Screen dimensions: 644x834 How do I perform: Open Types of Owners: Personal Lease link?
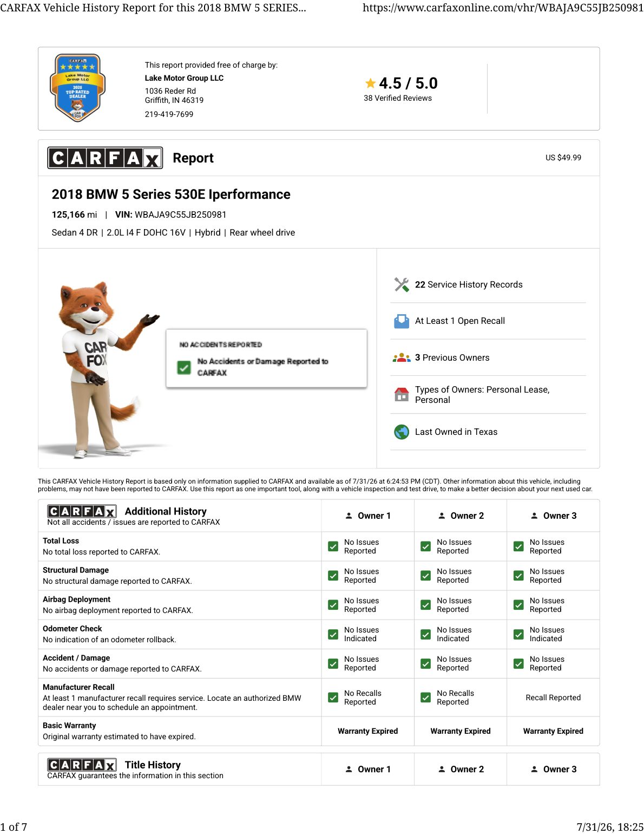(x=482, y=395)
